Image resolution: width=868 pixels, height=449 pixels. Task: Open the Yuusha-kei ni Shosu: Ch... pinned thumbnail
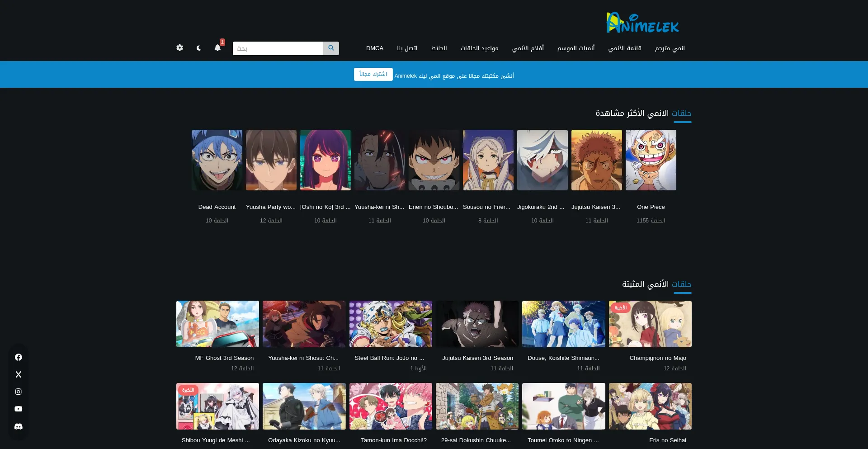304,324
